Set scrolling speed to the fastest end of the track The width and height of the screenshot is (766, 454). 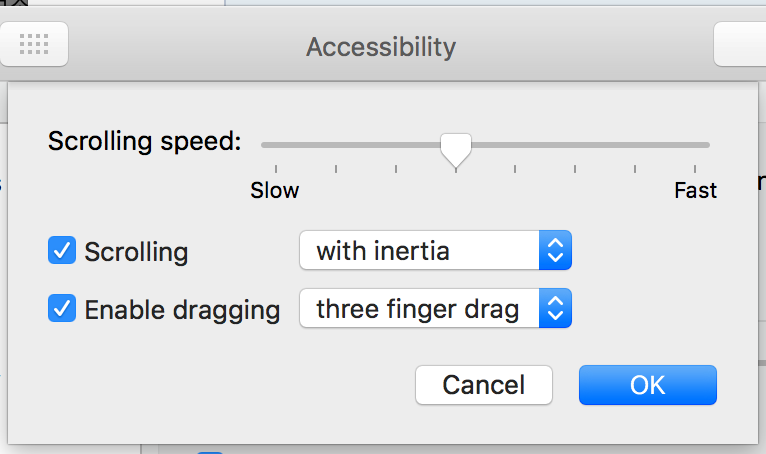[x=707, y=145]
